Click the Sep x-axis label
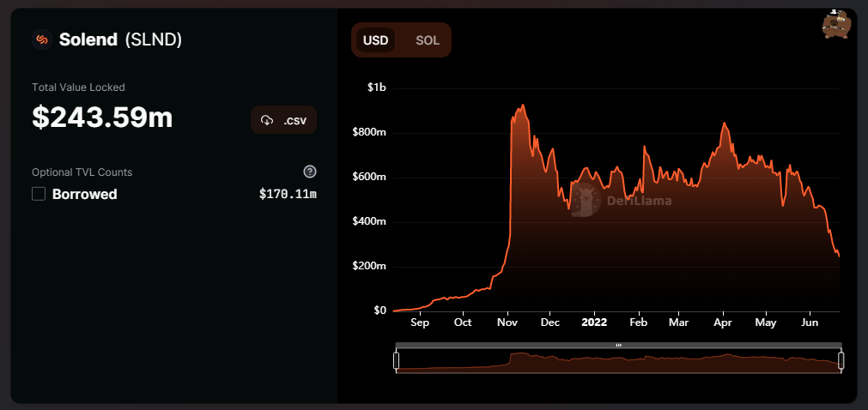 click(x=420, y=323)
